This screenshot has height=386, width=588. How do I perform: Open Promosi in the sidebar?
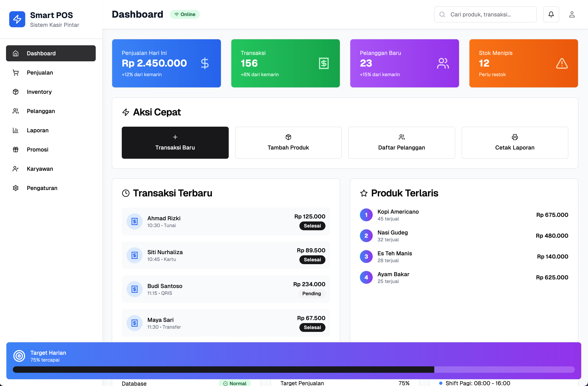51,150
